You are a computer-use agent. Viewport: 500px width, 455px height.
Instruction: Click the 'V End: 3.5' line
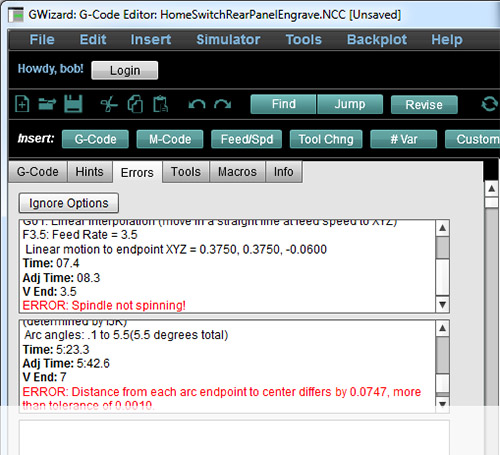click(x=49, y=292)
